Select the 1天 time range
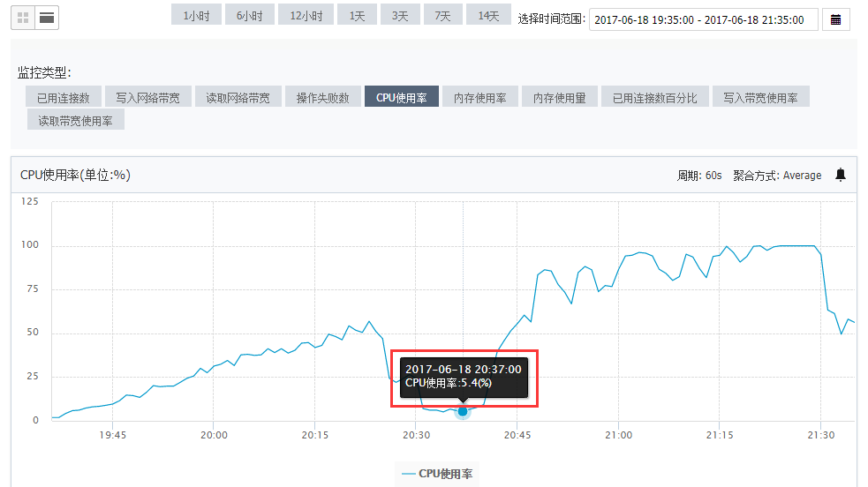Viewport: 868px width, 487px height. click(x=357, y=15)
